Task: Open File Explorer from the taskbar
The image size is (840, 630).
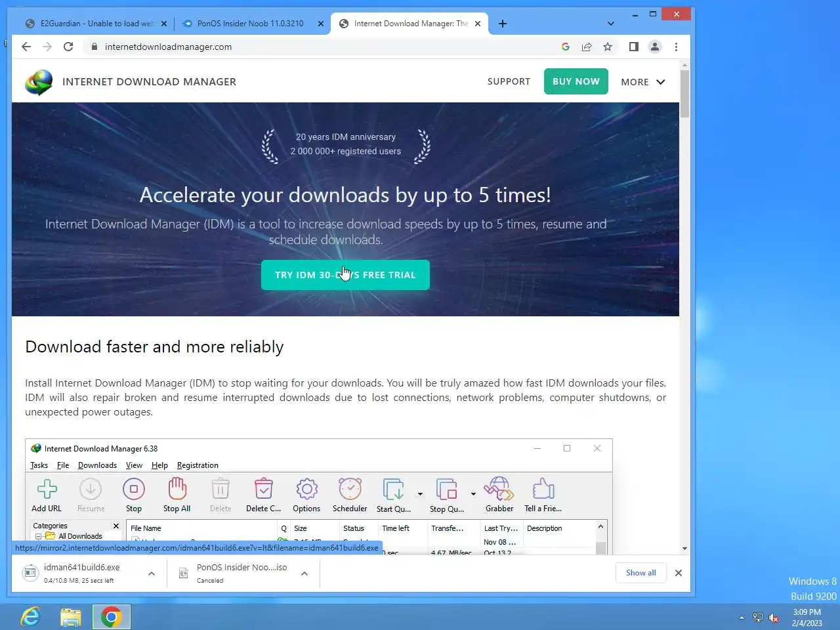Action: (70, 617)
